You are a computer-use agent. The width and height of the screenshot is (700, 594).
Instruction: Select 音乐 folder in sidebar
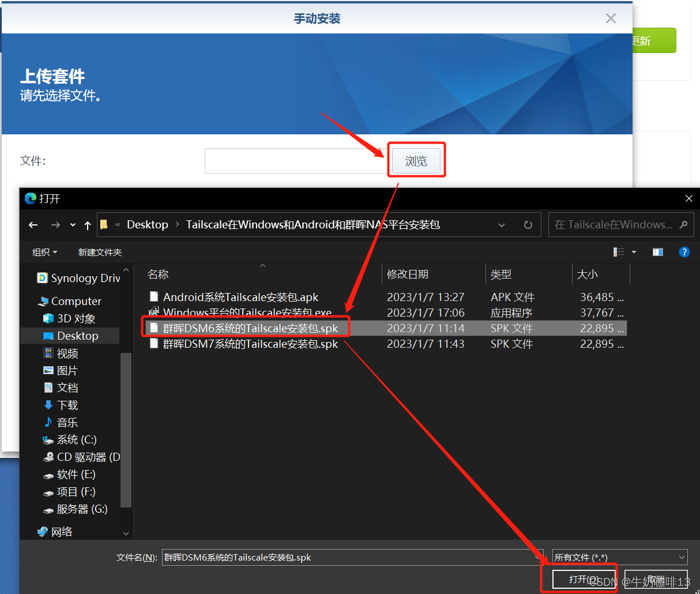tap(61, 422)
